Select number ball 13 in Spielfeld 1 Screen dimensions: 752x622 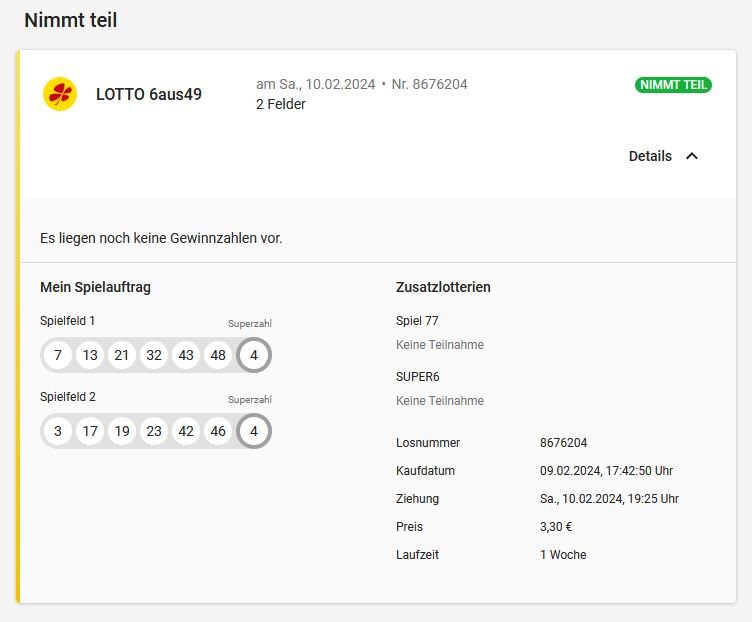coord(90,355)
